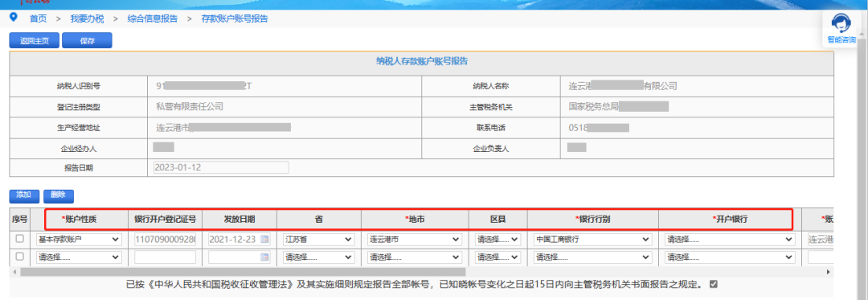This screenshot has width=868, height=300.
Task: Open calendar icon in empty second row
Action: 264,257
